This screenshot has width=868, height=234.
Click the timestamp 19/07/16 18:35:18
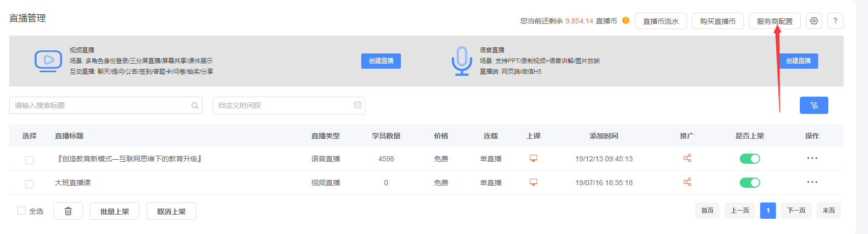[x=604, y=183]
